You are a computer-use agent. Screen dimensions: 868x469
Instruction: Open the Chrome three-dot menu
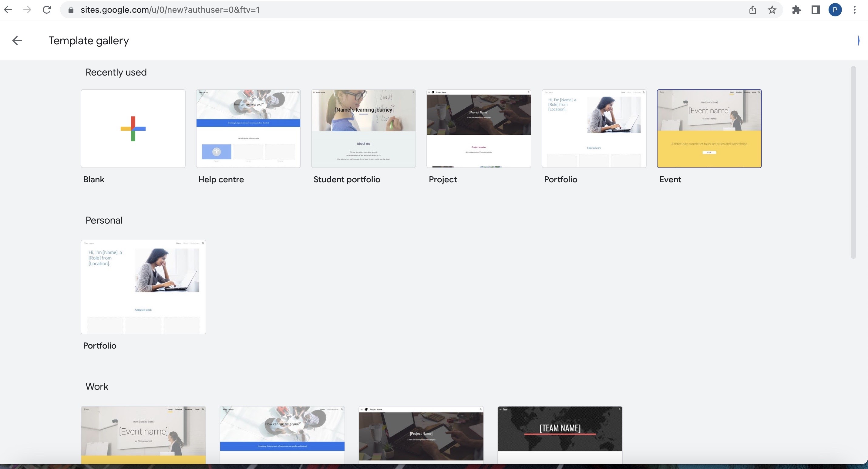point(855,10)
